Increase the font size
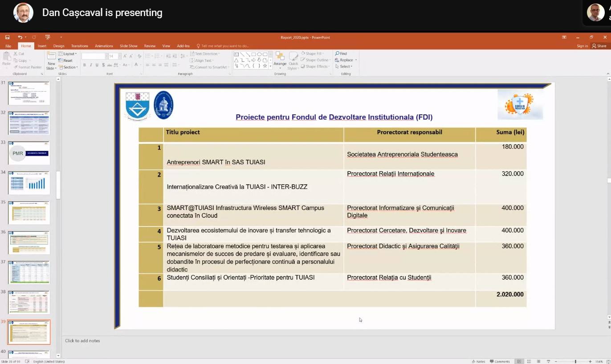 coord(125,56)
